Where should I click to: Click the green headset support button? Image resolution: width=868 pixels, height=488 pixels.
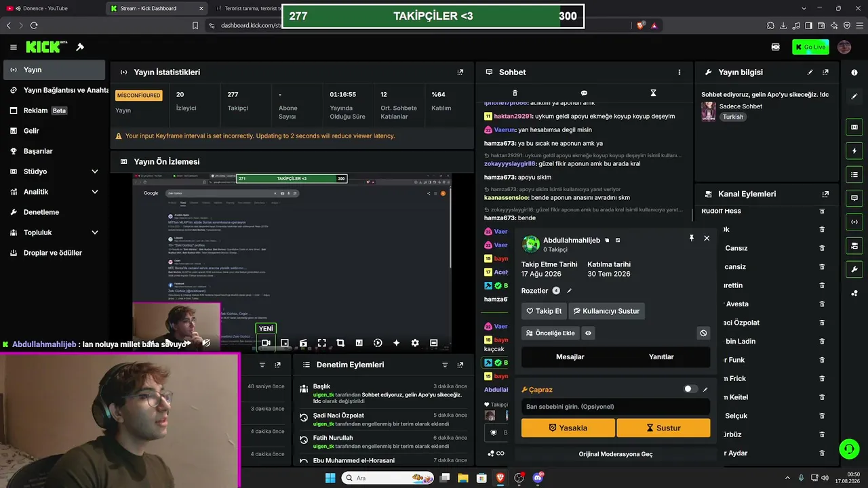(849, 449)
